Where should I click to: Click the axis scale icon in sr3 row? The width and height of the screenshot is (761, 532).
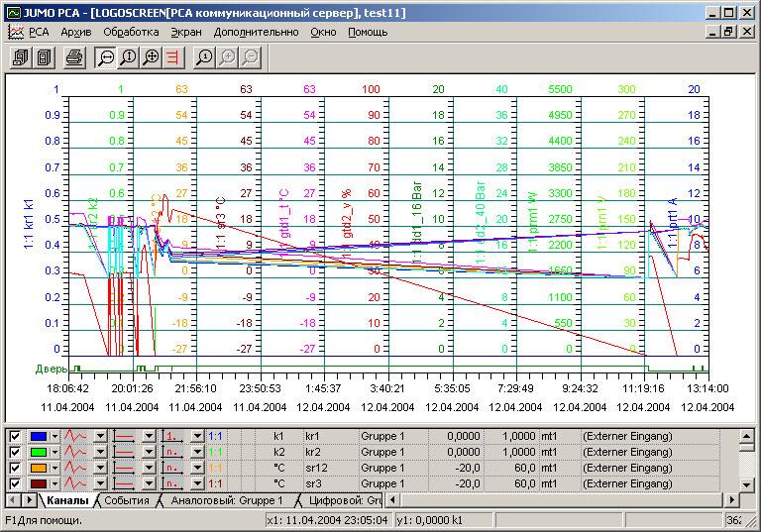pos(172,483)
